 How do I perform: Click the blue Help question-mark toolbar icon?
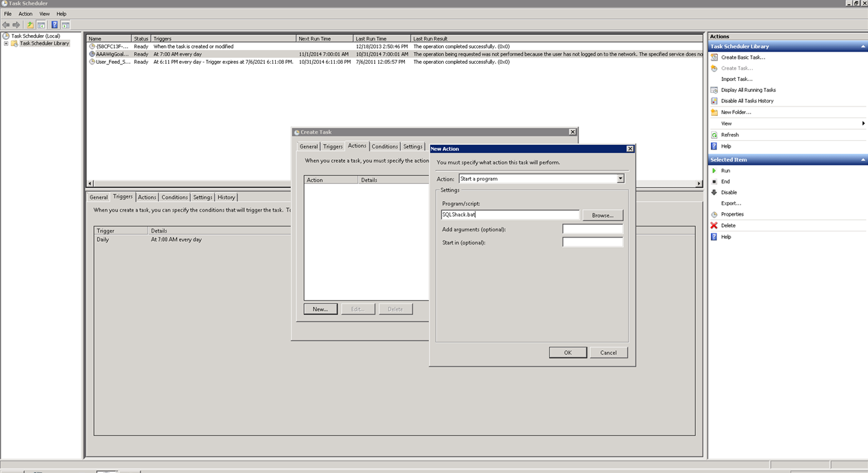54,25
